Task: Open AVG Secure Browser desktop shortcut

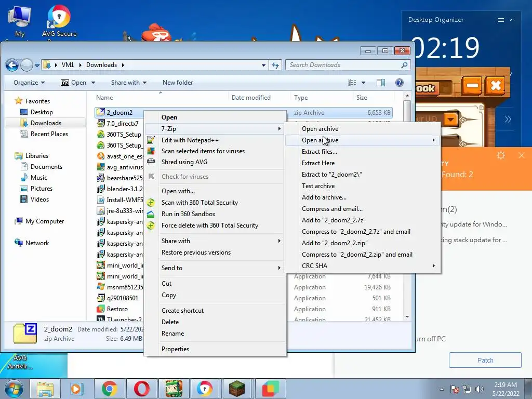Action: [59, 21]
